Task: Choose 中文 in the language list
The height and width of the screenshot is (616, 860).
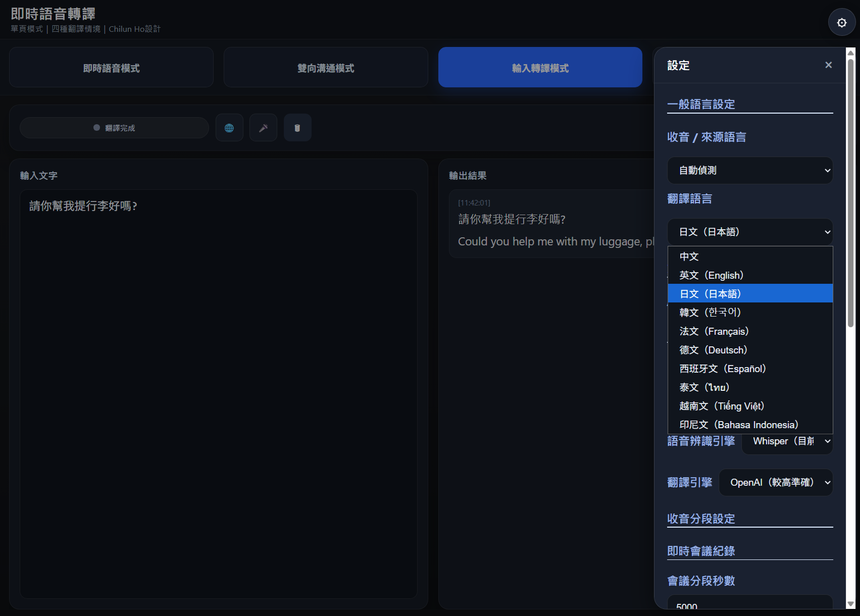Action: pyautogui.click(x=750, y=256)
